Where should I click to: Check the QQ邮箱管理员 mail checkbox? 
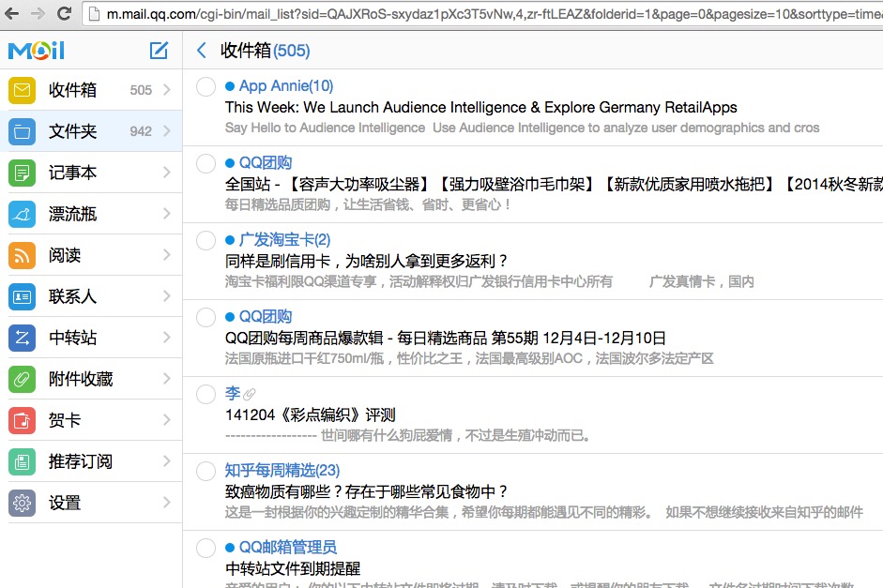pyautogui.click(x=206, y=548)
